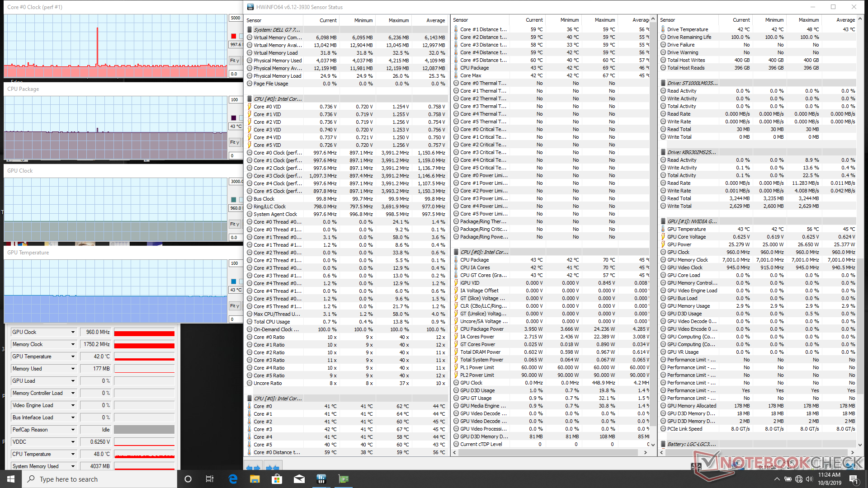The height and width of the screenshot is (488, 868).
Task: Click the purple color swatch of CPU Package graph
Action: [x=233, y=118]
